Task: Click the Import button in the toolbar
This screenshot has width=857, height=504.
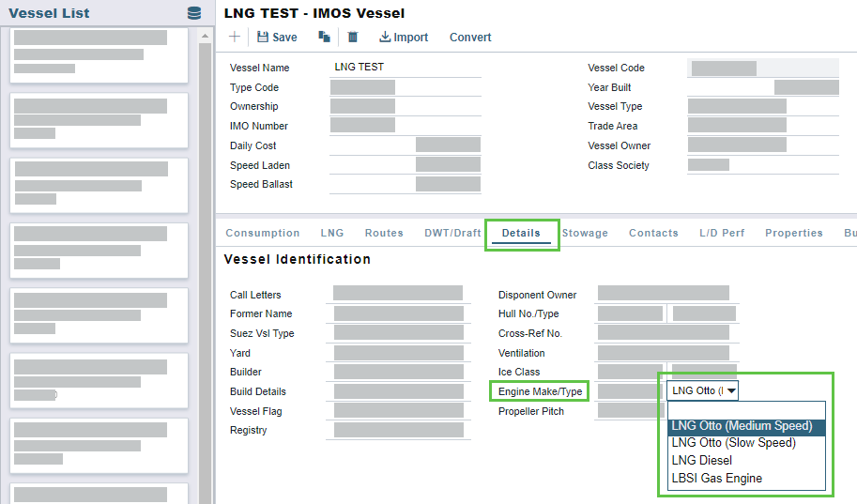Action: [x=404, y=38]
